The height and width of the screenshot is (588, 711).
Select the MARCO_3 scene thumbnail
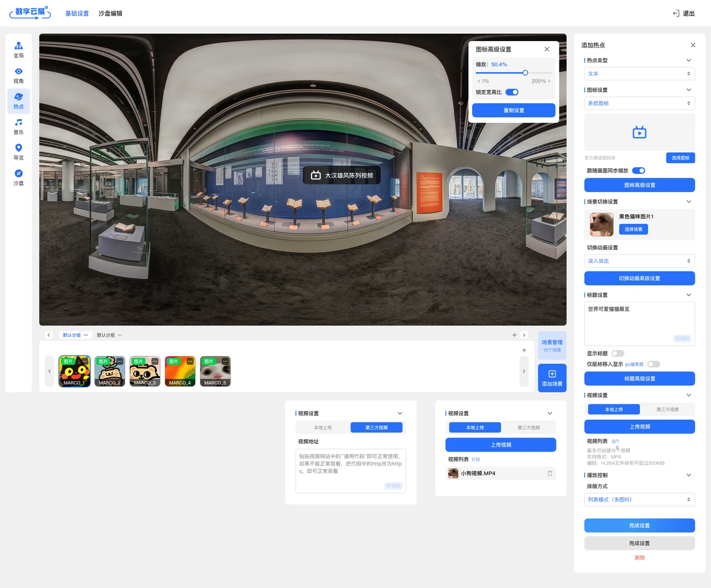click(x=145, y=371)
